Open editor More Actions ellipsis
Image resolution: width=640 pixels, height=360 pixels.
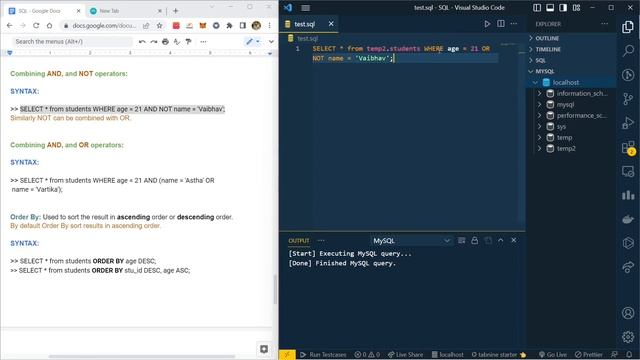coord(514,24)
